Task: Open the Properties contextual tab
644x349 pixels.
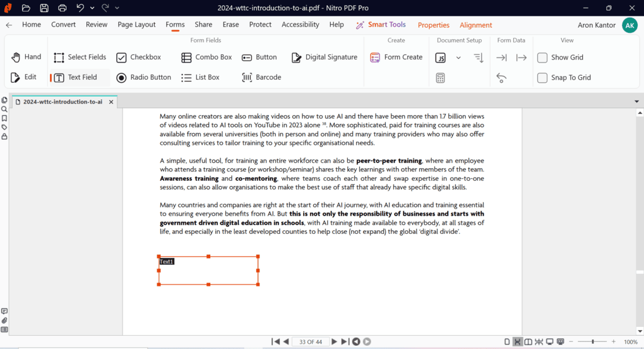Action: pyautogui.click(x=433, y=25)
